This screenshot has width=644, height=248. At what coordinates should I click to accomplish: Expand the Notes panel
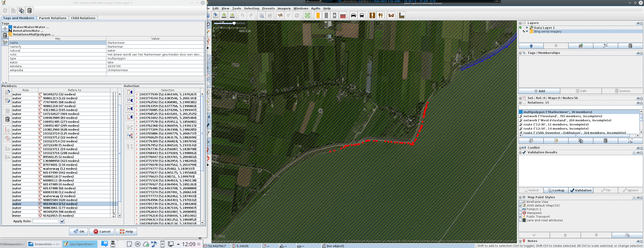pos(520,241)
